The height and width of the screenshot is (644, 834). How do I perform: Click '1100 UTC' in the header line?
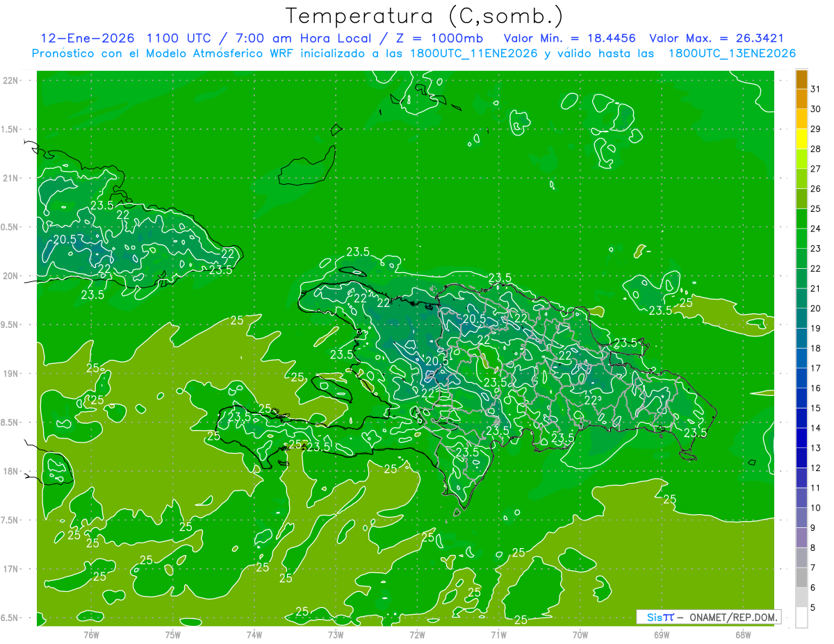point(179,38)
